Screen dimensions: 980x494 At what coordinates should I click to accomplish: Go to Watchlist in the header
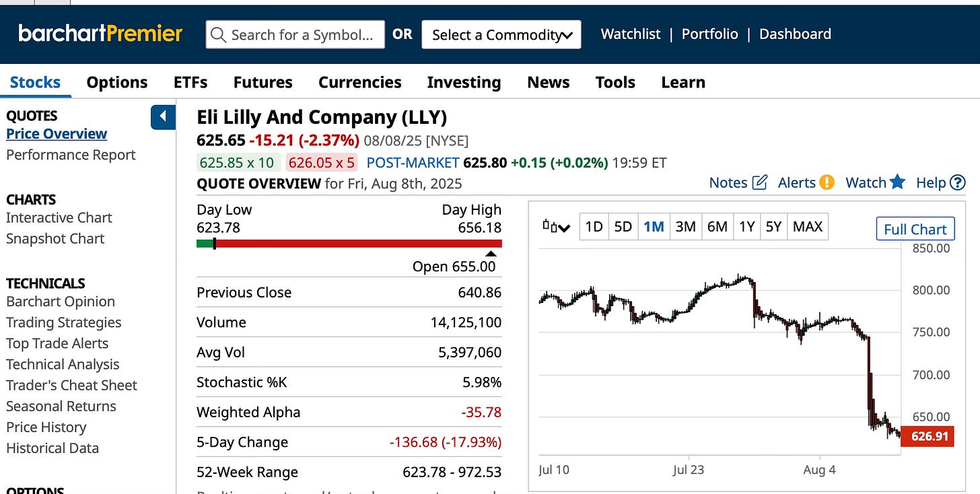(631, 34)
